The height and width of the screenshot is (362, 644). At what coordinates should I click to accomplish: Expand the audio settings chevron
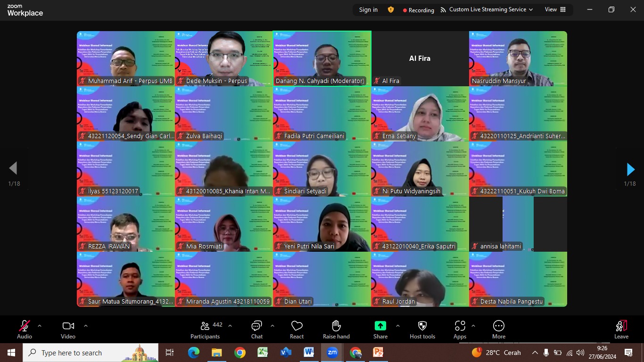click(40, 326)
